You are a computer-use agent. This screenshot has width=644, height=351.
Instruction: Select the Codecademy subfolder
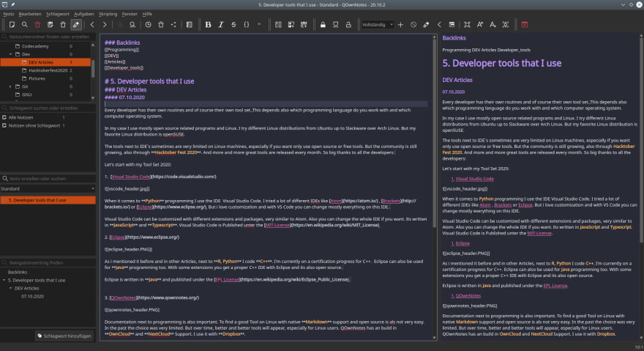[x=35, y=46]
